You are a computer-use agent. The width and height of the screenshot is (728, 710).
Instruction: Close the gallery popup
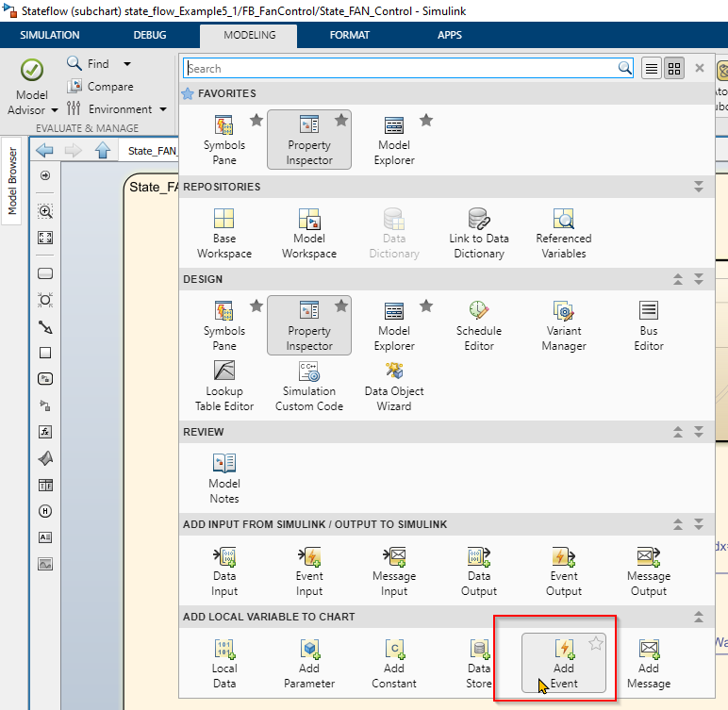click(x=700, y=68)
